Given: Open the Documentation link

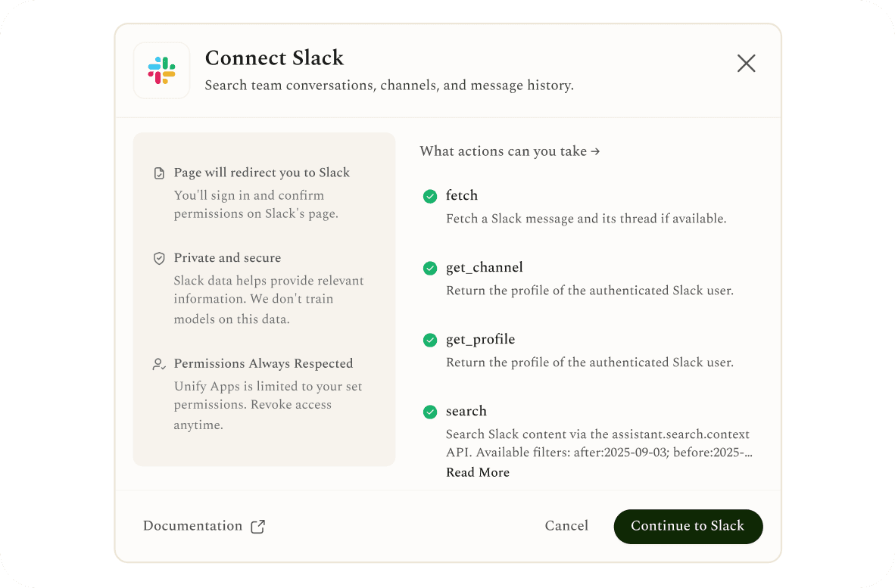Looking at the screenshot, I should (192, 526).
